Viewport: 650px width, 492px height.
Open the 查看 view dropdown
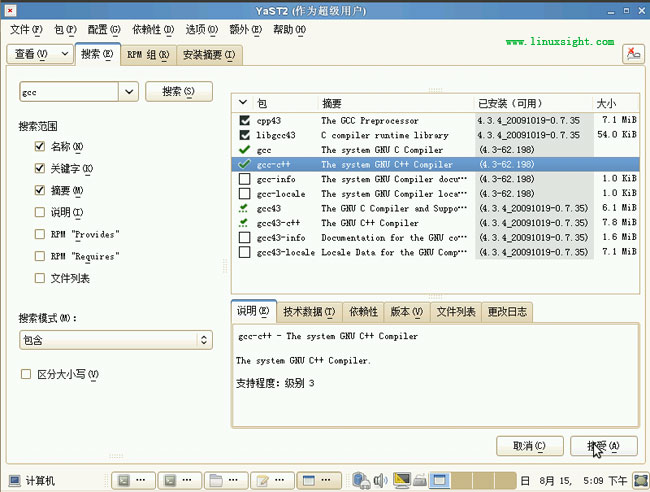click(x=40, y=54)
